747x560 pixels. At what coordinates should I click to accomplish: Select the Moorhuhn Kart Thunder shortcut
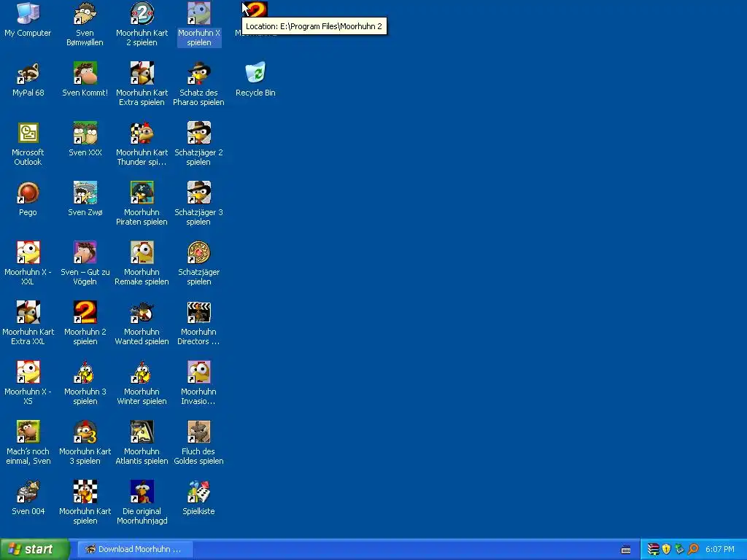142,133
